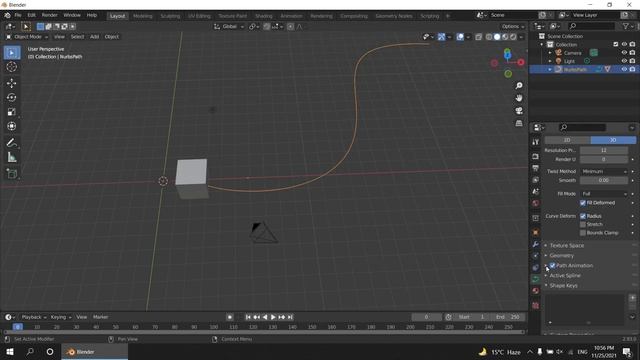Open the Fill Mode dropdown
The width and height of the screenshot is (640, 360).
click(x=604, y=194)
